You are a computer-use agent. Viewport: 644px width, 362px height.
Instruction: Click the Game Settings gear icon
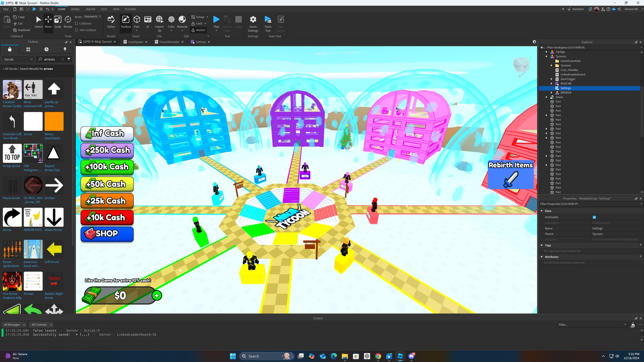click(253, 19)
